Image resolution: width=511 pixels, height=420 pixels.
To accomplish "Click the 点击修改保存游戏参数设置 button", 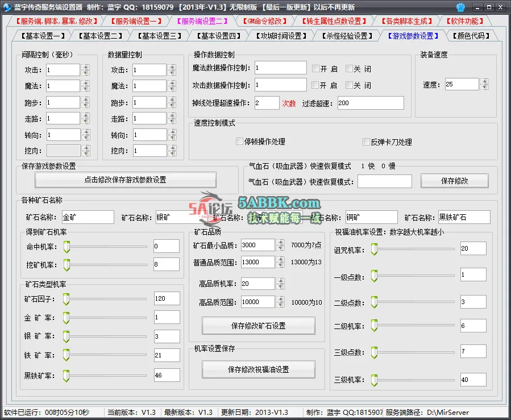I will click(126, 181).
